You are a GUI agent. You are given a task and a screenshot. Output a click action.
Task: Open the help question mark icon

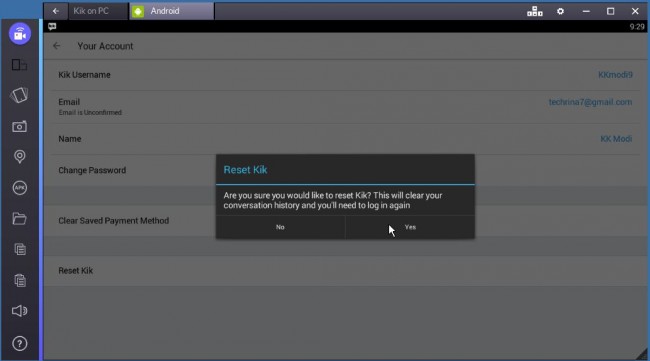(19, 344)
